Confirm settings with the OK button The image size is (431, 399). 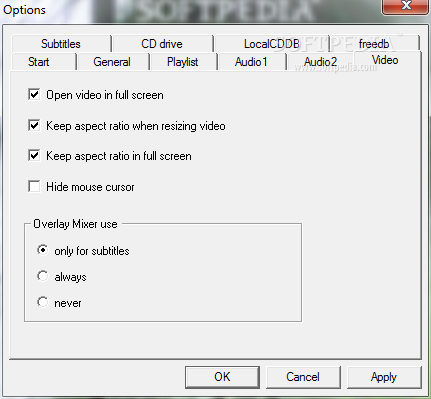pos(222,377)
